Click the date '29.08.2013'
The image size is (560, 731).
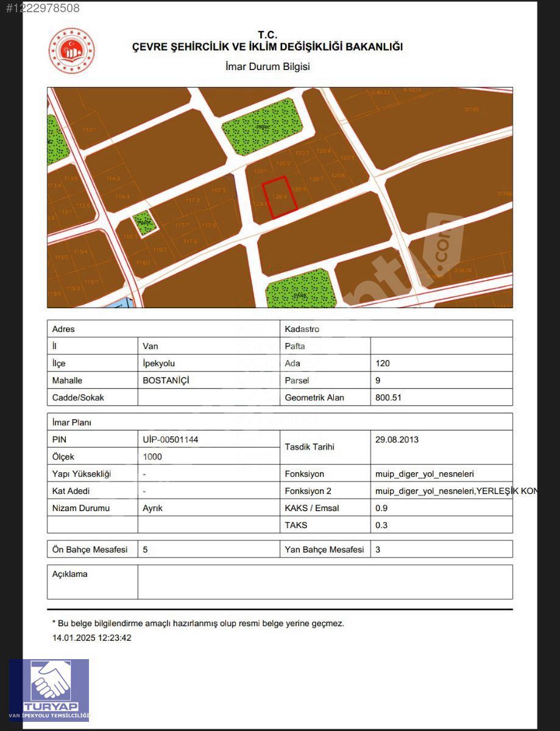coord(397,439)
